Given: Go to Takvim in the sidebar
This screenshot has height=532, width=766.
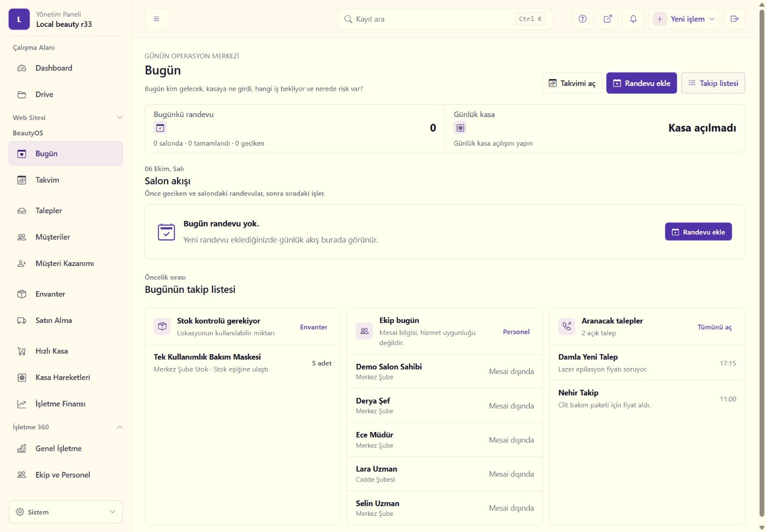Looking at the screenshot, I should pos(66,180).
